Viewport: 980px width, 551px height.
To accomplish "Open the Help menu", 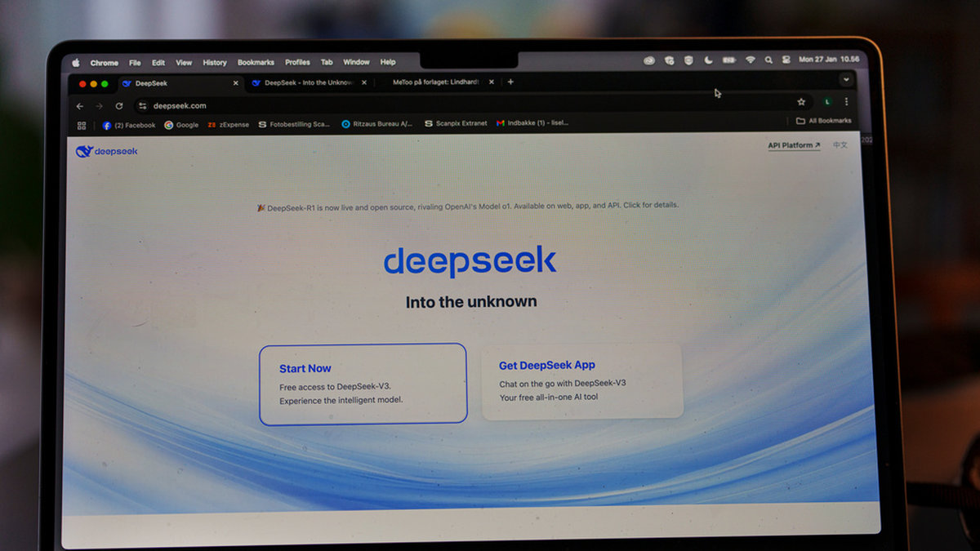I will pyautogui.click(x=388, y=63).
